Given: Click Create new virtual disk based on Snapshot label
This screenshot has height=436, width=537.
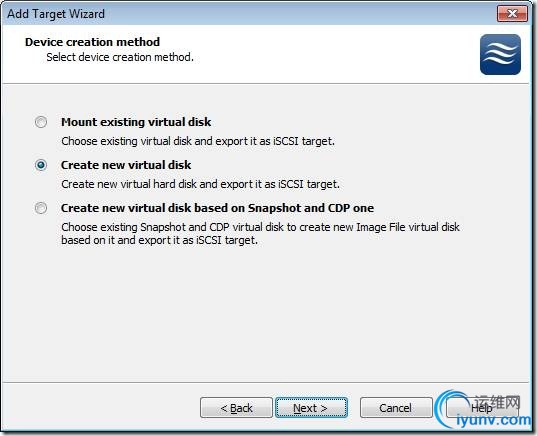Looking at the screenshot, I should [x=217, y=208].
